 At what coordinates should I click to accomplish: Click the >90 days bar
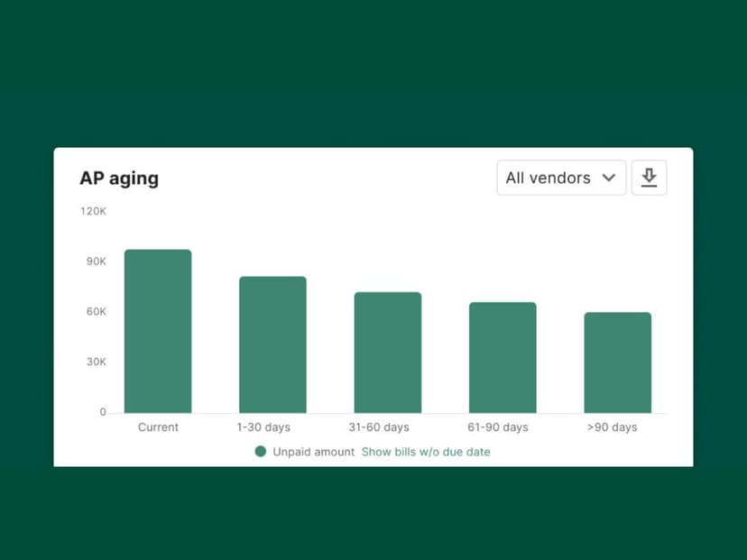point(617,363)
